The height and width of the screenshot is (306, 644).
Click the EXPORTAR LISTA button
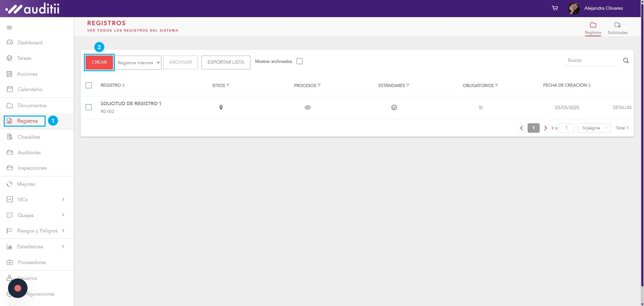coord(225,62)
